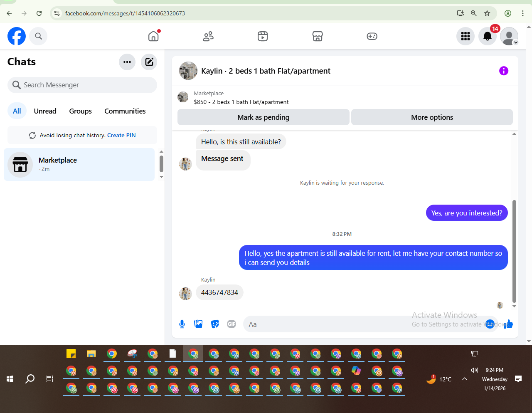Click the conversation vertical scrollbar
The image size is (532, 413).
pos(514,251)
